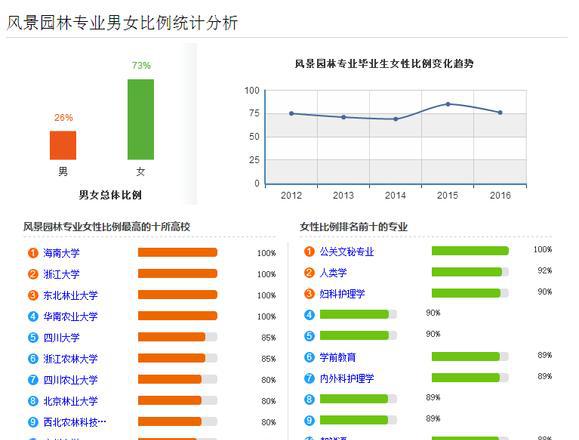Click rank 8 badge beside 北京林业大学
The height and width of the screenshot is (440, 579).
click(x=33, y=401)
